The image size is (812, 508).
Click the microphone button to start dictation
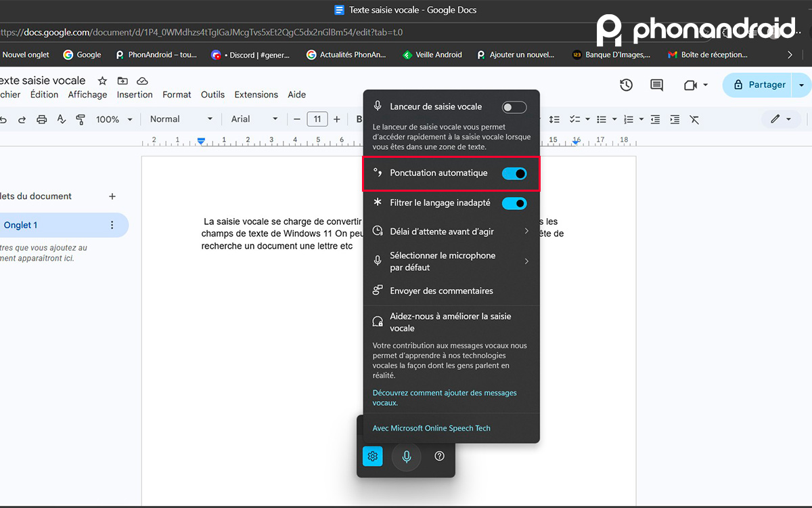pos(406,456)
